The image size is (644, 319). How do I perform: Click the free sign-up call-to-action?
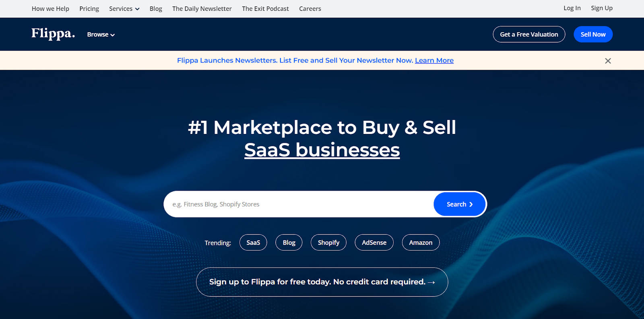(x=322, y=282)
